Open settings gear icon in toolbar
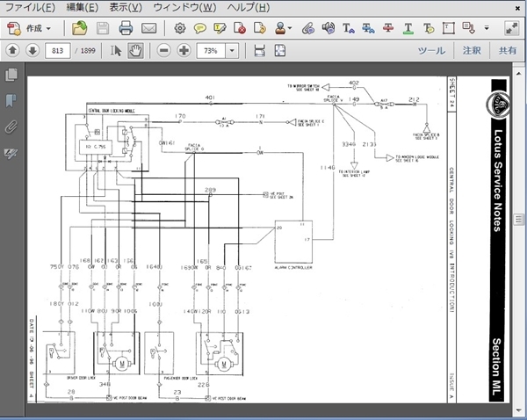Screen dimensions: 527x420 (x=180, y=28)
